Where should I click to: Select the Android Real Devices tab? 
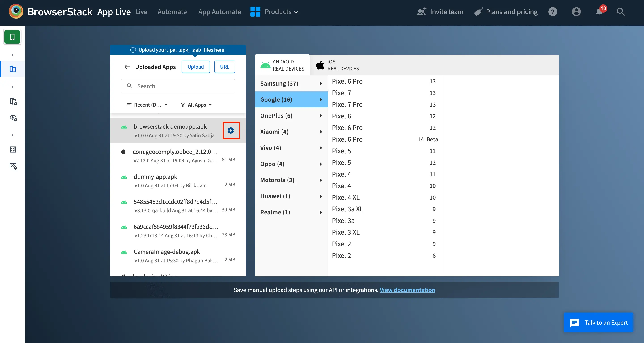point(282,65)
